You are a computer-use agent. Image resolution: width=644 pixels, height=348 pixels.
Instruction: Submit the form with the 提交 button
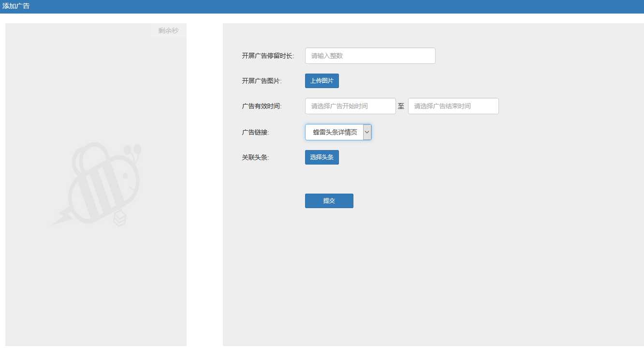click(x=329, y=201)
